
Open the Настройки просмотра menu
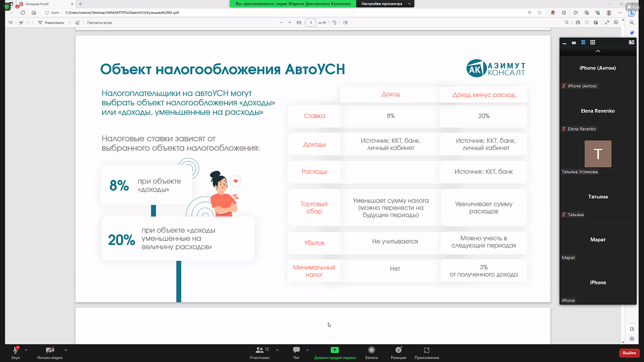coord(382,4)
